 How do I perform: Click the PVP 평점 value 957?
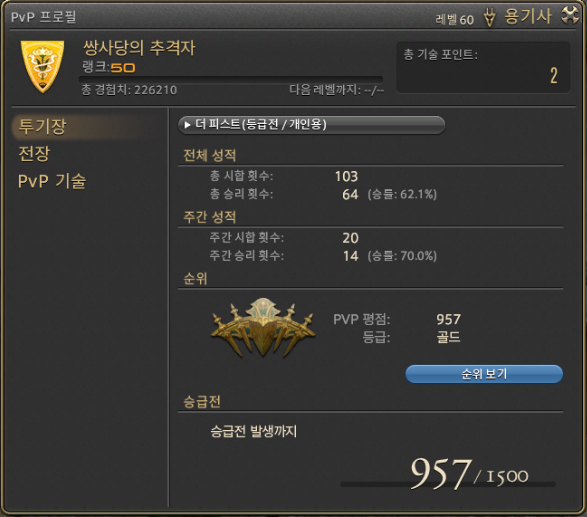[x=448, y=319]
